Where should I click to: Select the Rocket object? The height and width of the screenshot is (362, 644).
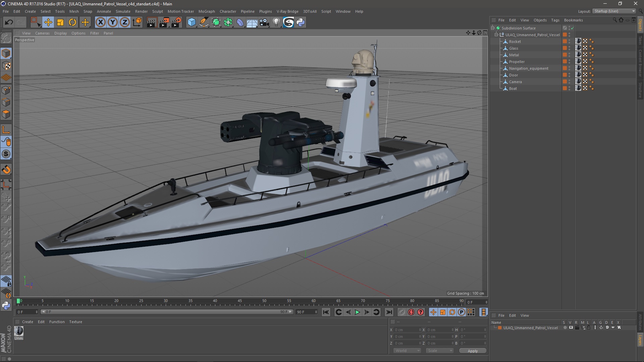(x=515, y=42)
